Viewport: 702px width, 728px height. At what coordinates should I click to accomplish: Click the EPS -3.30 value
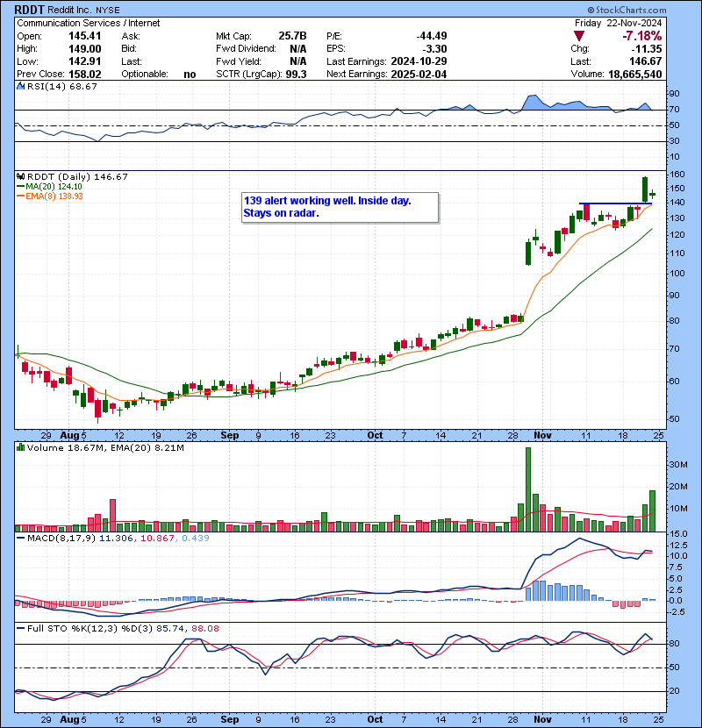434,49
